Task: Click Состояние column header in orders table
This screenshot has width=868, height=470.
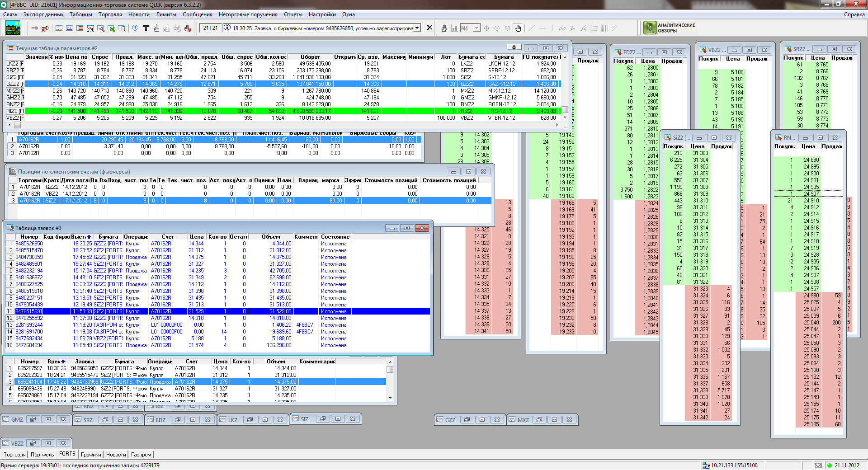Action: [x=335, y=237]
